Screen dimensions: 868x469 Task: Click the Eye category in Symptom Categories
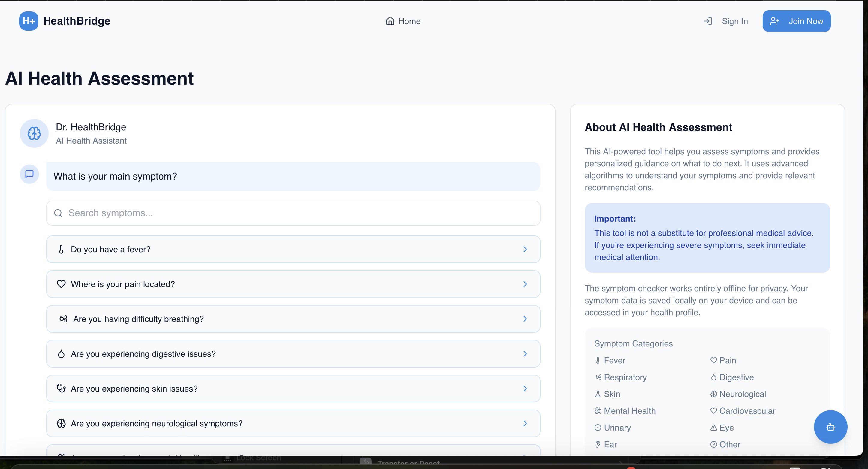tap(726, 428)
